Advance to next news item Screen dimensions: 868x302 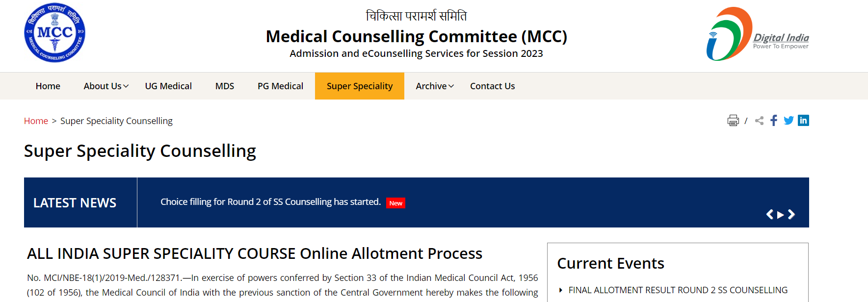pyautogui.click(x=791, y=214)
